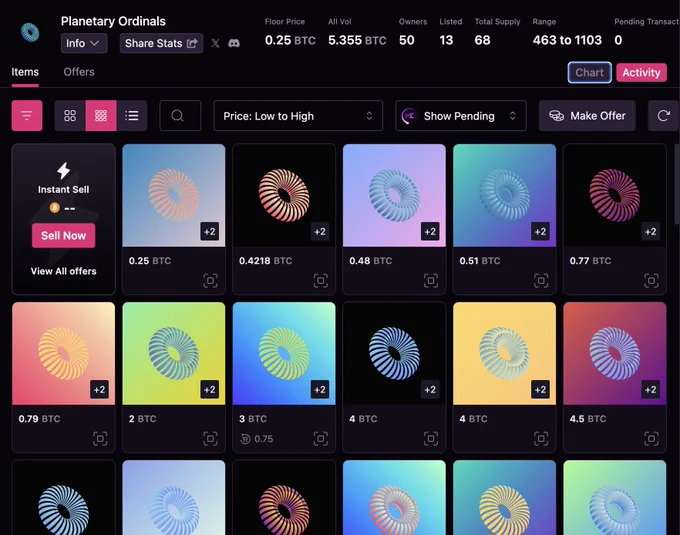Image resolution: width=680 pixels, height=535 pixels.
Task: Open the filters panel icon button
Action: [x=27, y=116]
